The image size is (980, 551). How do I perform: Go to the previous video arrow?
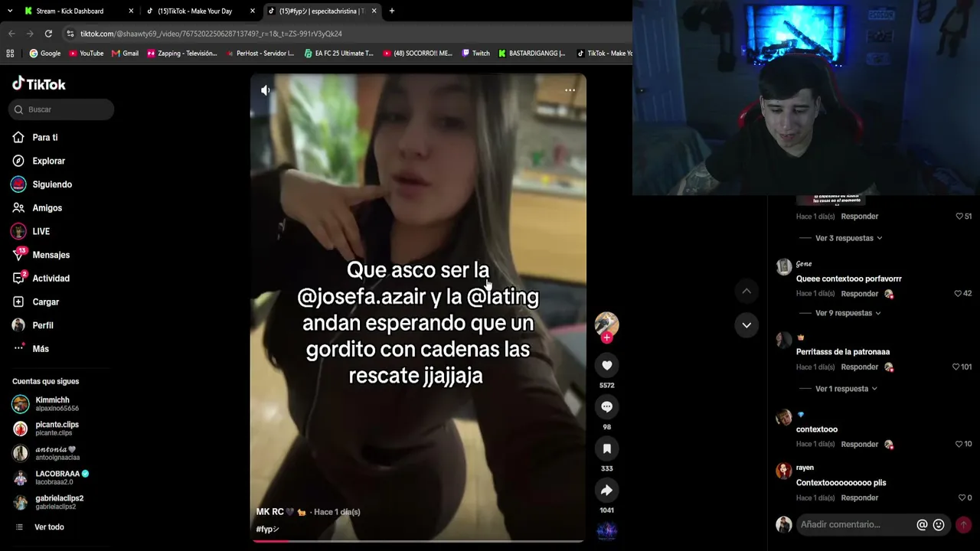pos(746,291)
